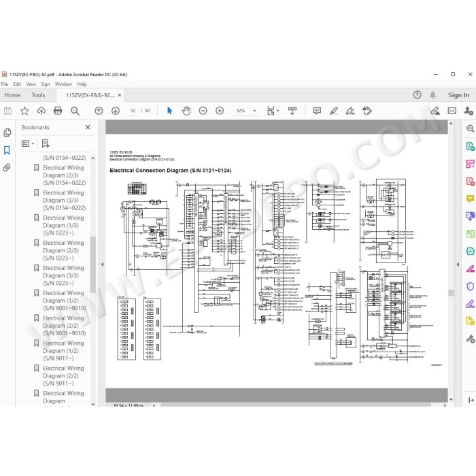Screen dimensions: 476x476
Task: Open the Window menu
Action: coord(63,84)
